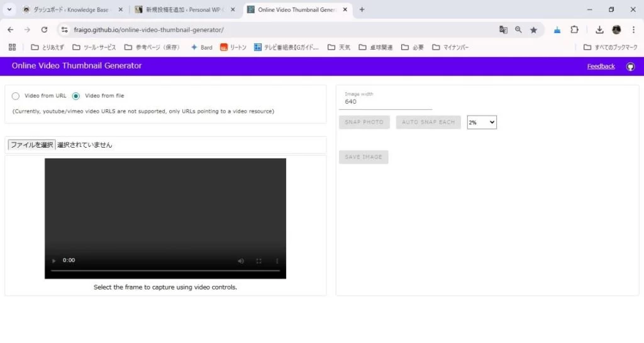
Task: Click the blue extension icon beside the star
Action: (x=557, y=30)
